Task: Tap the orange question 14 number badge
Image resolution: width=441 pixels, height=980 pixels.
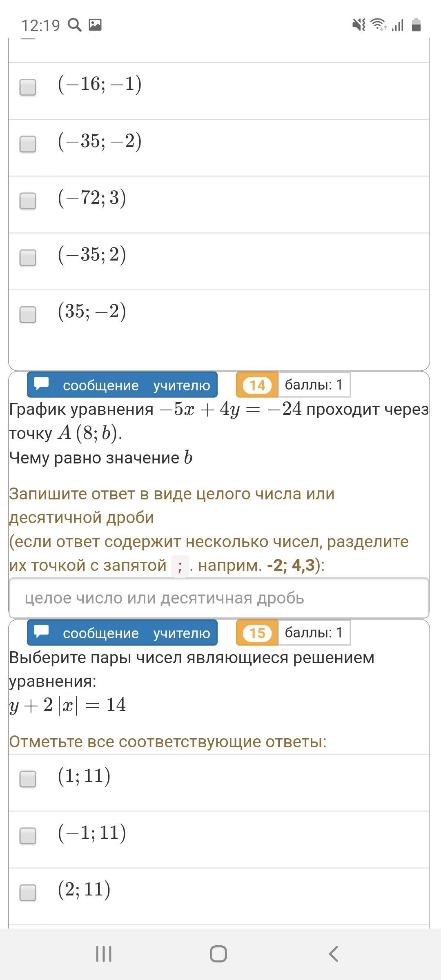Action: [x=257, y=385]
